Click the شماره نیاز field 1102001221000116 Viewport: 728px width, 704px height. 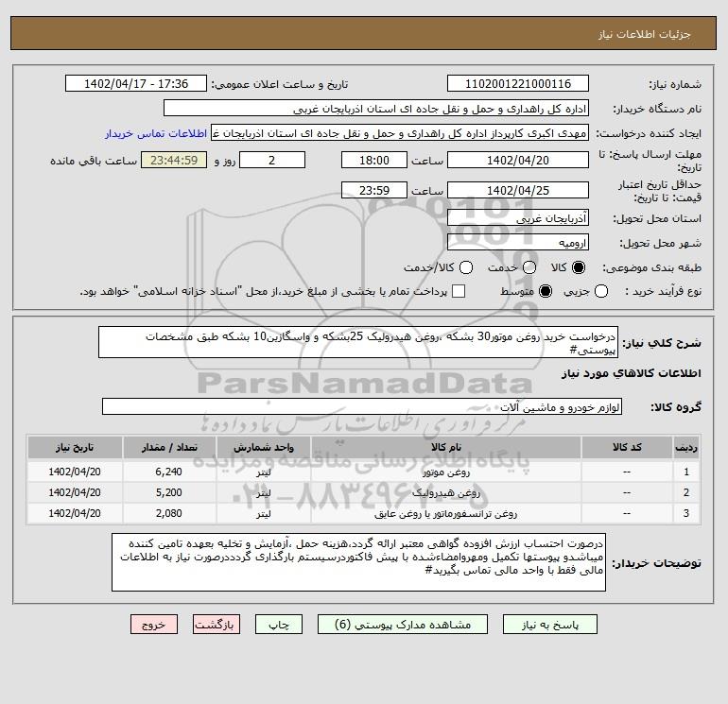[x=518, y=84]
